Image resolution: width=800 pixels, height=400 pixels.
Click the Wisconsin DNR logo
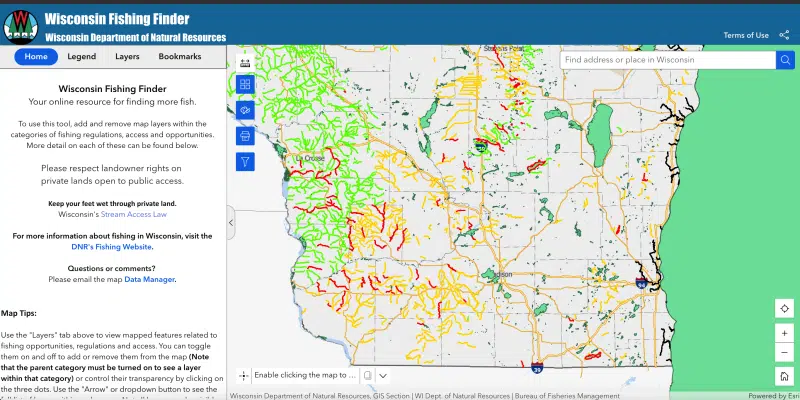[x=21, y=27]
